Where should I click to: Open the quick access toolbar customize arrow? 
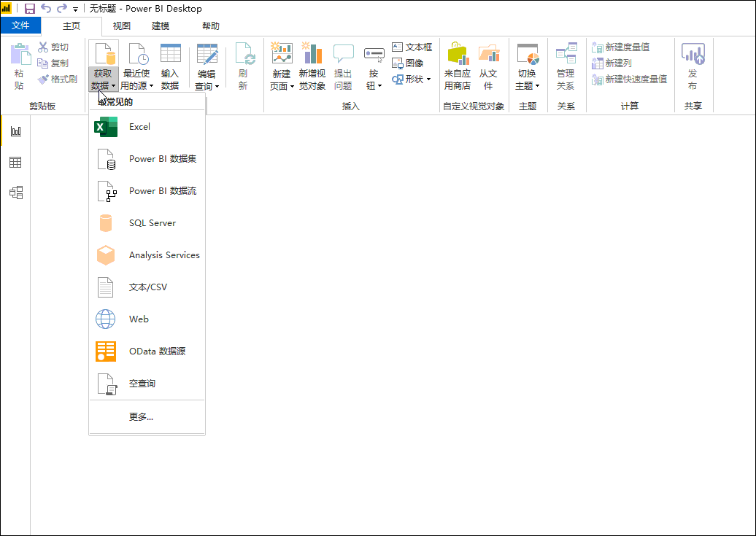[76, 9]
